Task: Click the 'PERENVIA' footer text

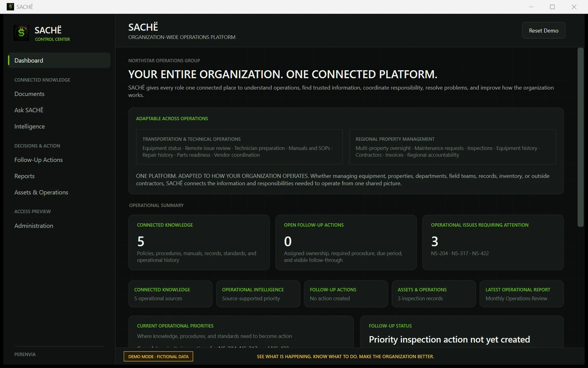Action: (x=25, y=354)
